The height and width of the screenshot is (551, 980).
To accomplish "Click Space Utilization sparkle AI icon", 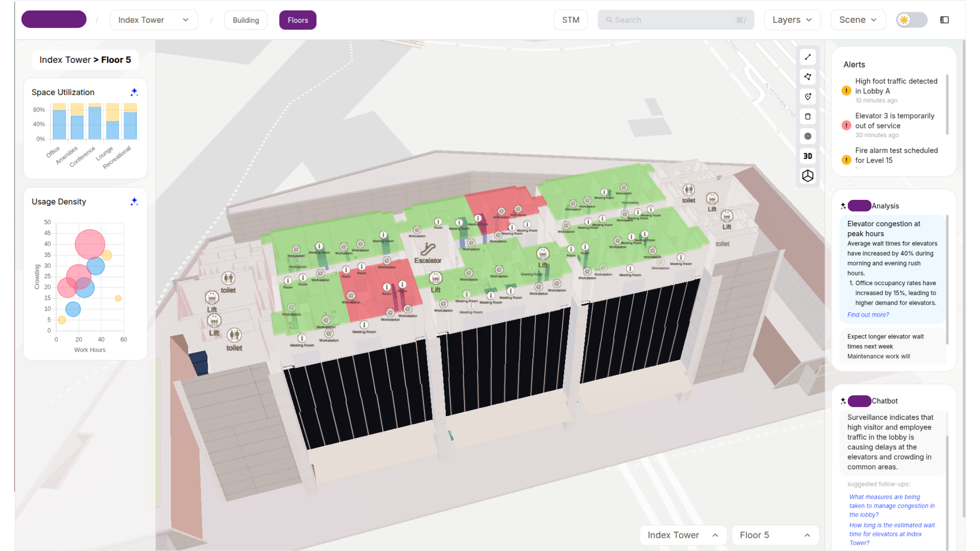I will point(134,92).
